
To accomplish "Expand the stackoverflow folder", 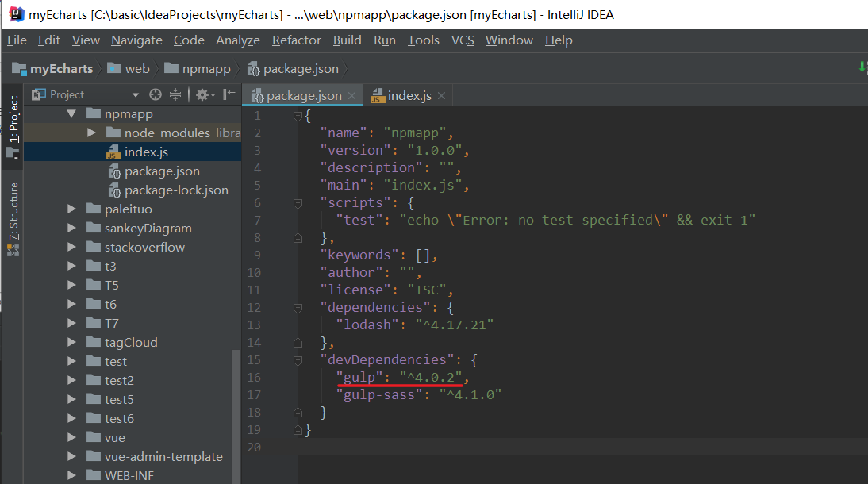I will pos(71,247).
